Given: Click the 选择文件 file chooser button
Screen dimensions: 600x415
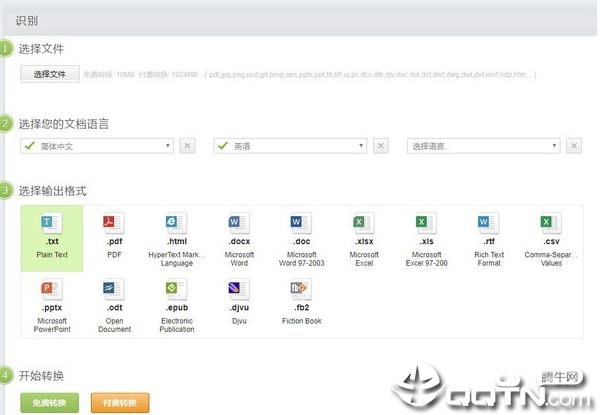Looking at the screenshot, I should tap(50, 74).
